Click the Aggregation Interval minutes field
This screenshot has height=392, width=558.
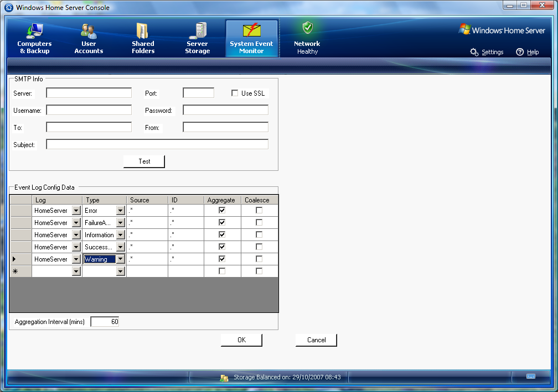tap(105, 322)
